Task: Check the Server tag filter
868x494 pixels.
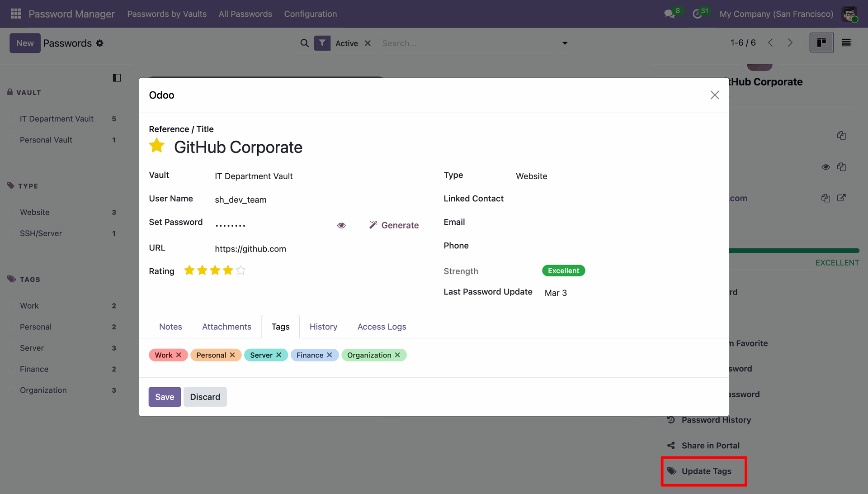Action: point(12,348)
